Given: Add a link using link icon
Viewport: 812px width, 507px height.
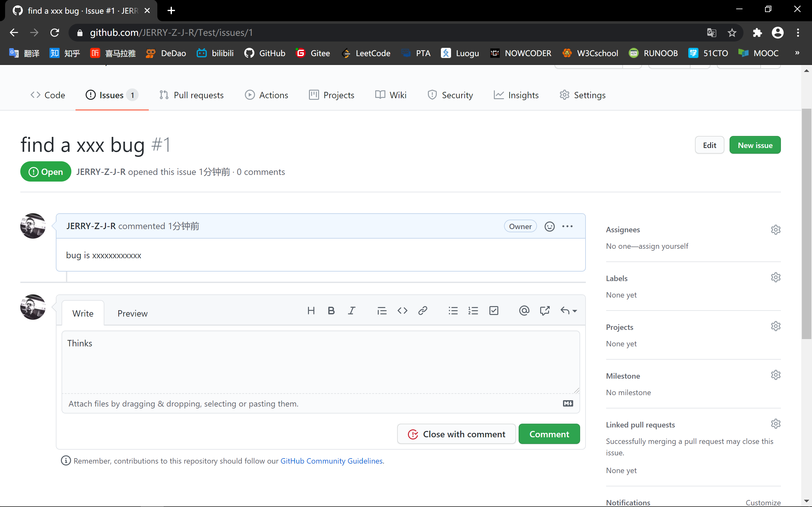Looking at the screenshot, I should click(x=422, y=311).
